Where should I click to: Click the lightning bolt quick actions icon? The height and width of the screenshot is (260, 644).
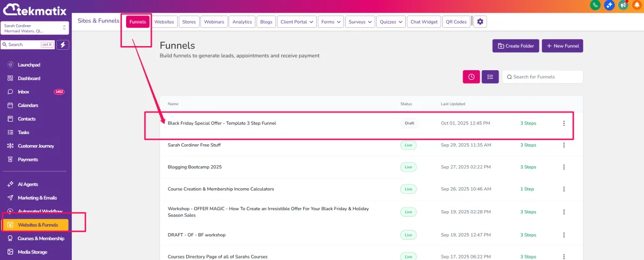click(x=63, y=44)
